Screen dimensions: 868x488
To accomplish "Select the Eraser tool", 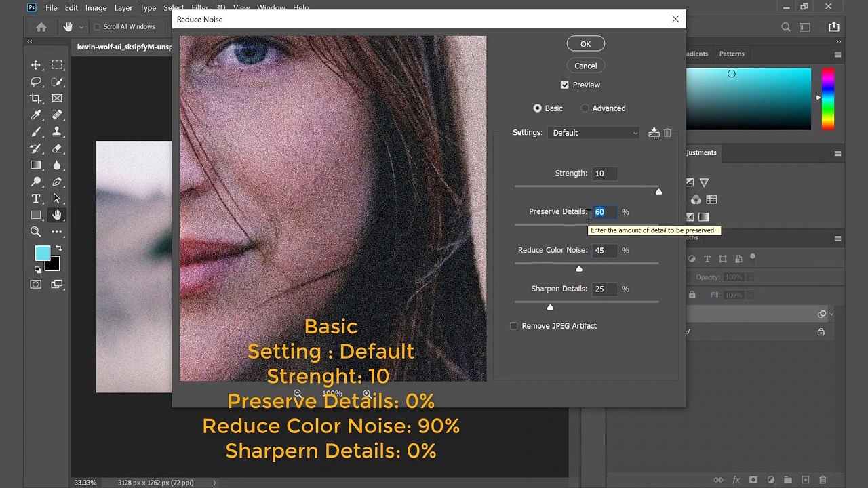I will pos(57,148).
